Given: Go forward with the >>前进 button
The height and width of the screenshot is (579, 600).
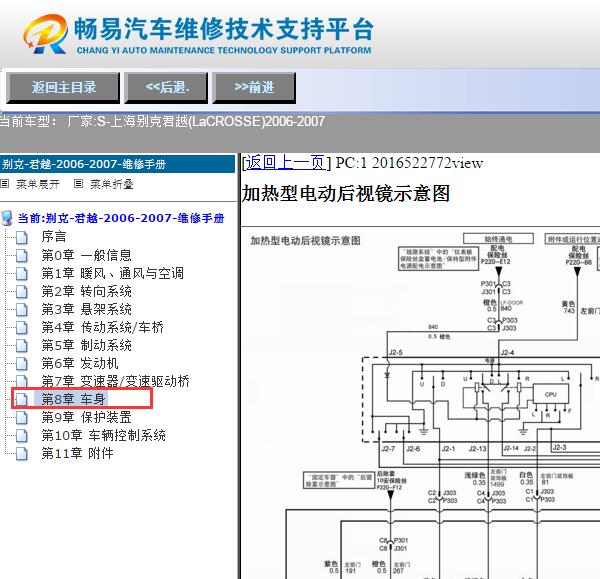Looking at the screenshot, I should (x=254, y=88).
